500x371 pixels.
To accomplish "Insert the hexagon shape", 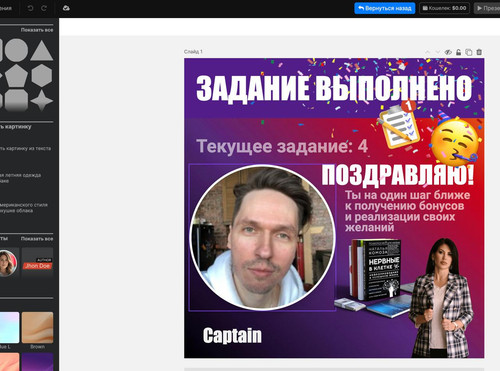I will pyautogui.click(x=42, y=76).
